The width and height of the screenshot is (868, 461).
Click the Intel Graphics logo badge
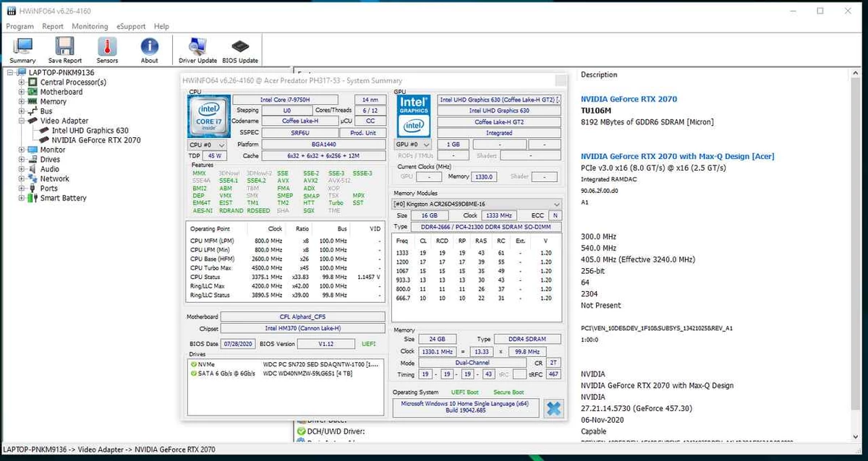coord(414,117)
